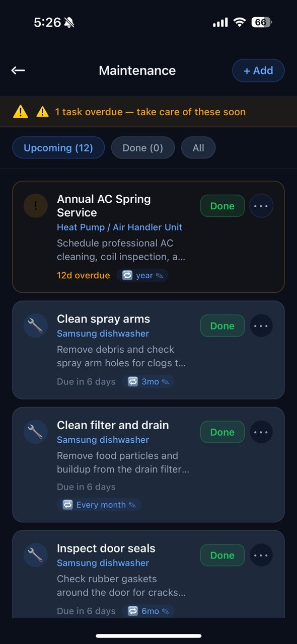The height and width of the screenshot is (644, 297).
Task: Tap the wrench icon for Inspect door seals
Action: 35,555
